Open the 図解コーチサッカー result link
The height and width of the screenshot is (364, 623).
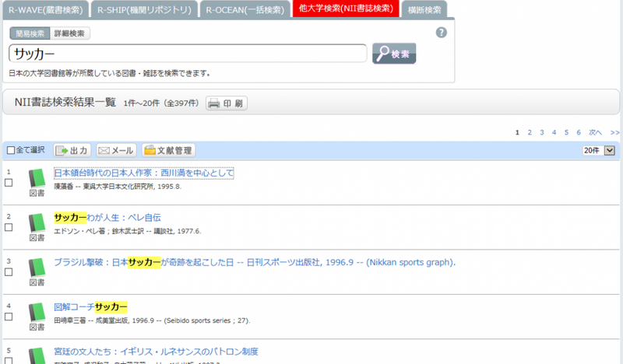pyautogui.click(x=90, y=306)
